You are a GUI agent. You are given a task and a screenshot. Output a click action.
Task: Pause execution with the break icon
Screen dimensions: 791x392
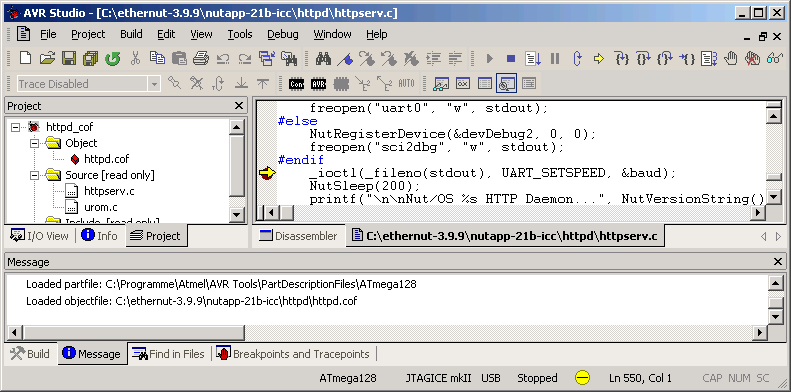(555, 59)
